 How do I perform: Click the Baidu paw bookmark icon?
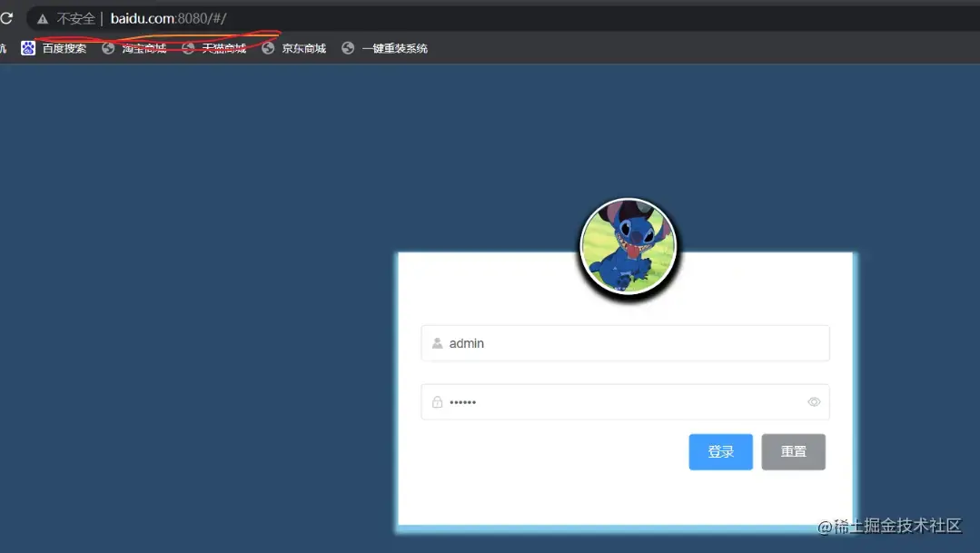click(x=28, y=48)
